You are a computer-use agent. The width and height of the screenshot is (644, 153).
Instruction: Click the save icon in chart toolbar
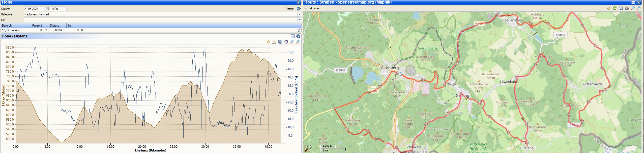[280, 42]
